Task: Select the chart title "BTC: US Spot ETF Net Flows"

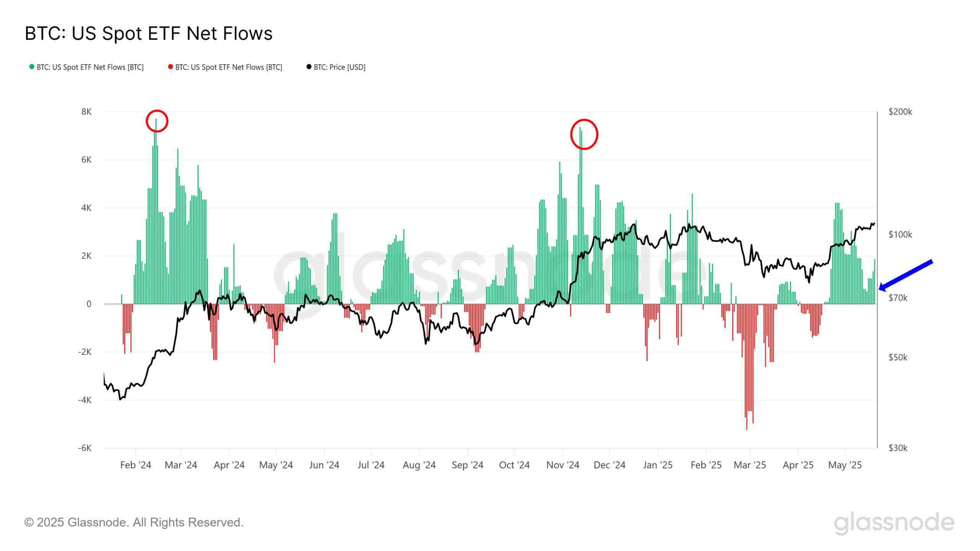Action: click(149, 33)
